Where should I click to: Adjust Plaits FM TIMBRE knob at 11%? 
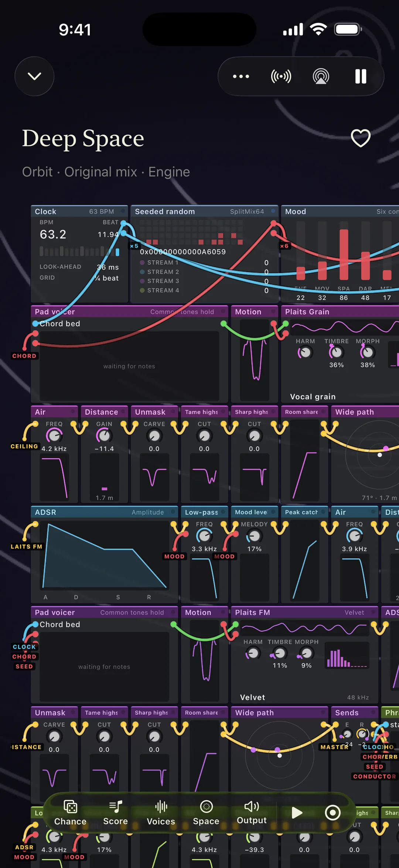coord(280,653)
